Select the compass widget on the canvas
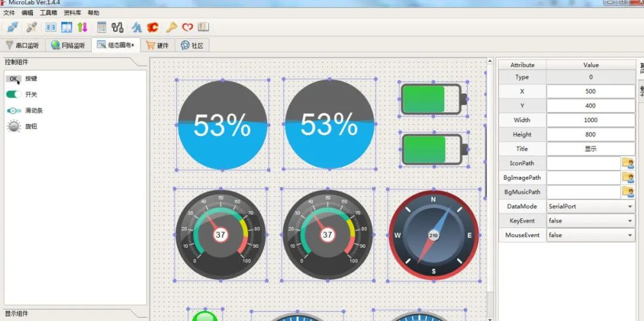Screen dimensions: 644x321 pos(434,235)
